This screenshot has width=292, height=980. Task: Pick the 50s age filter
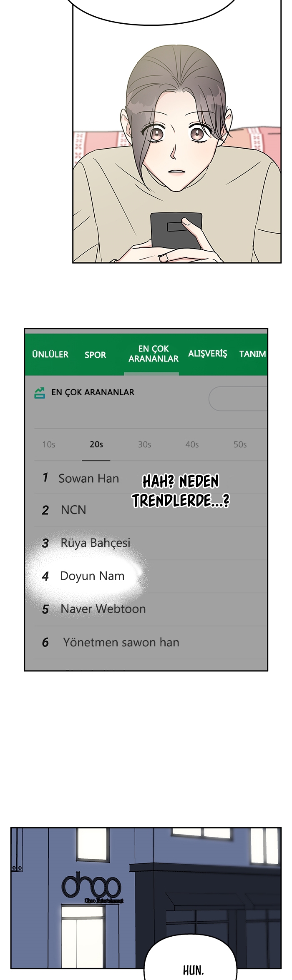pos(240,444)
